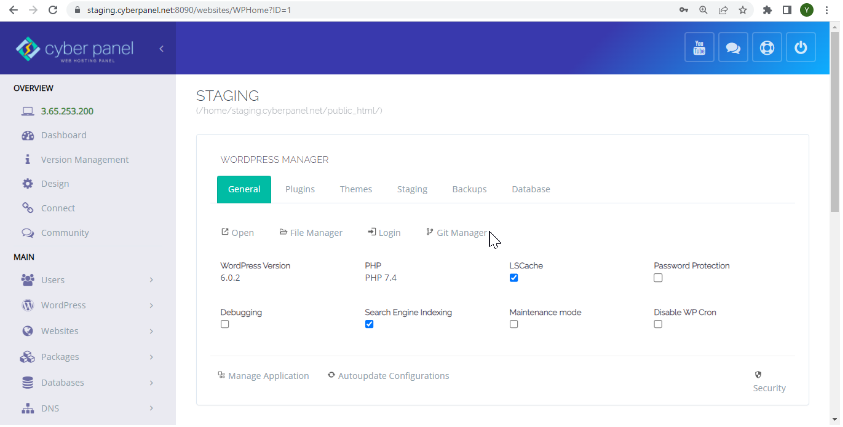This screenshot has height=427, width=843.
Task: Go back with browser back arrow
Action: click(x=13, y=10)
